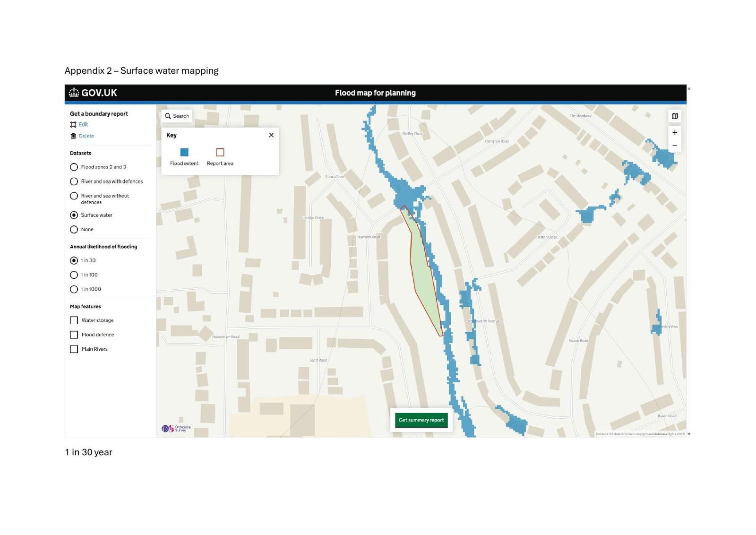Click the Ordnance Survey logo
This screenshot has height=535, width=756.
[x=176, y=429]
